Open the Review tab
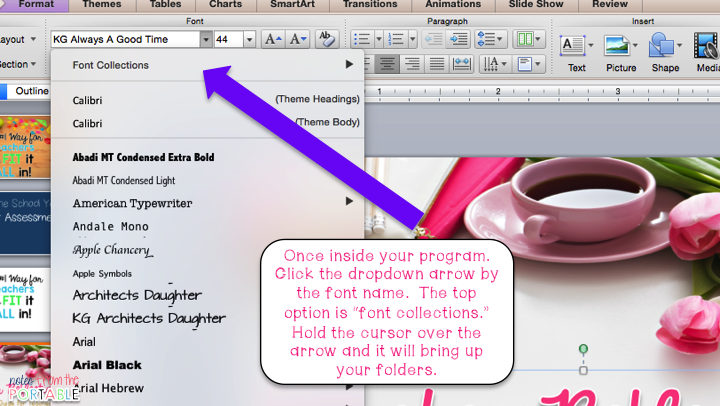 pos(610,5)
